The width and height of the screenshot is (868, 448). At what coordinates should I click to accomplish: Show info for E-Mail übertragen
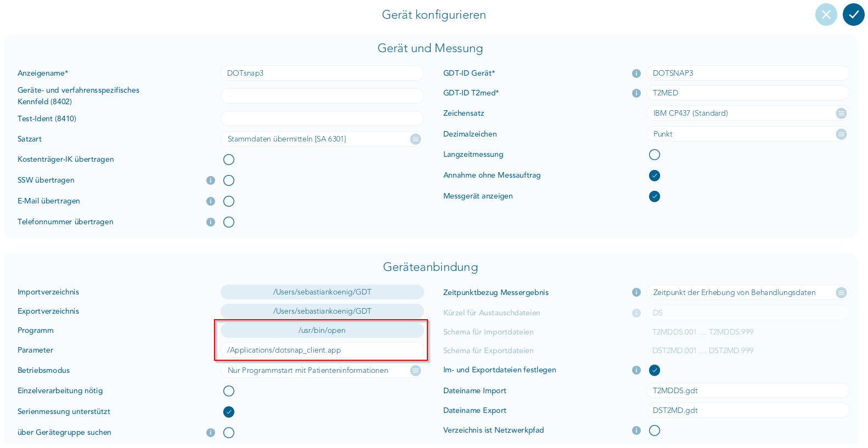tap(211, 201)
